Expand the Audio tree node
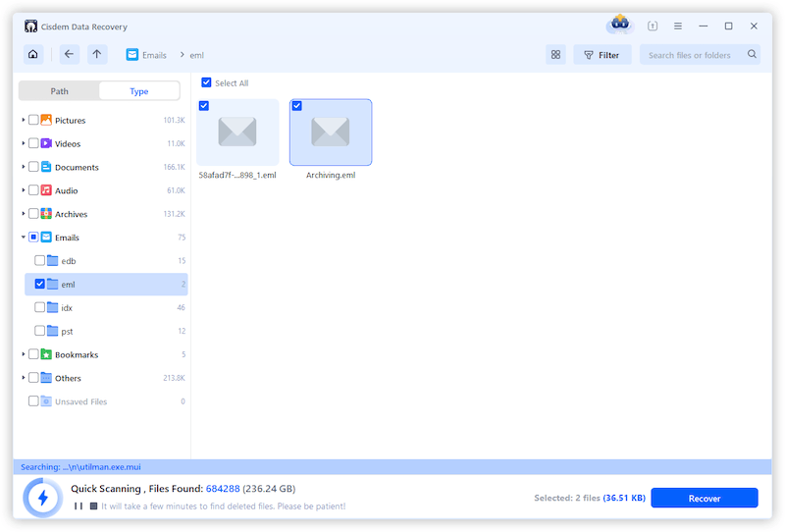Screen dimensions: 785x532 coord(23,189)
